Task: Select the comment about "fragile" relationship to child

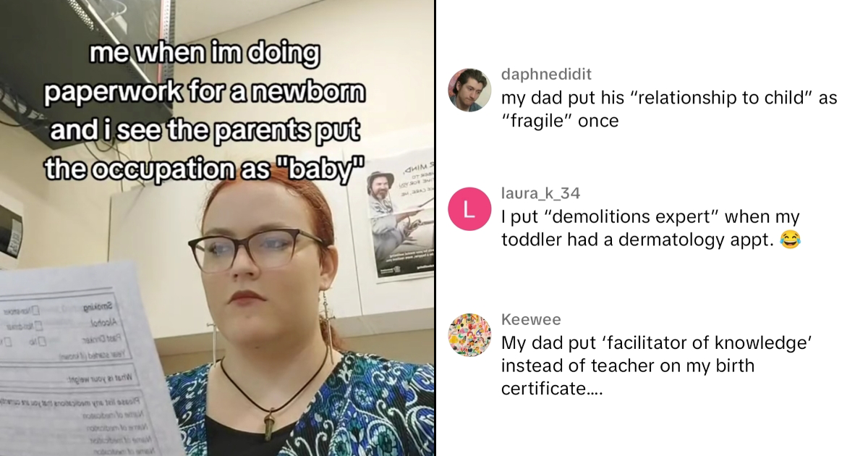Action: click(x=669, y=109)
